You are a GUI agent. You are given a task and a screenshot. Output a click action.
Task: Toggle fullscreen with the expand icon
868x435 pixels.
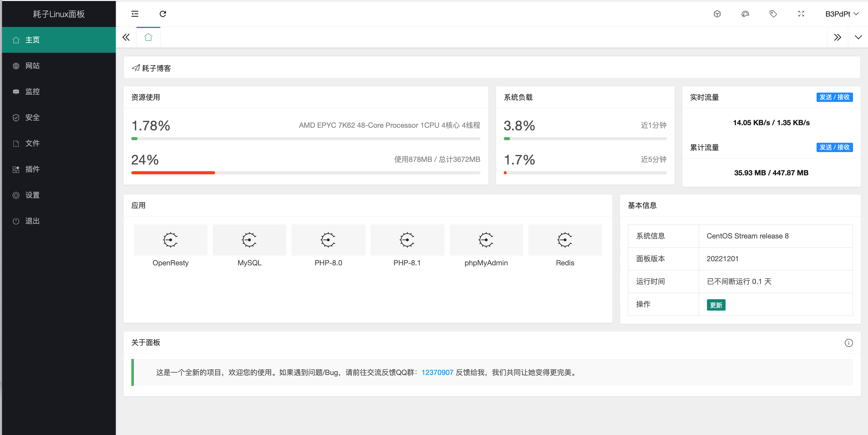click(x=801, y=14)
